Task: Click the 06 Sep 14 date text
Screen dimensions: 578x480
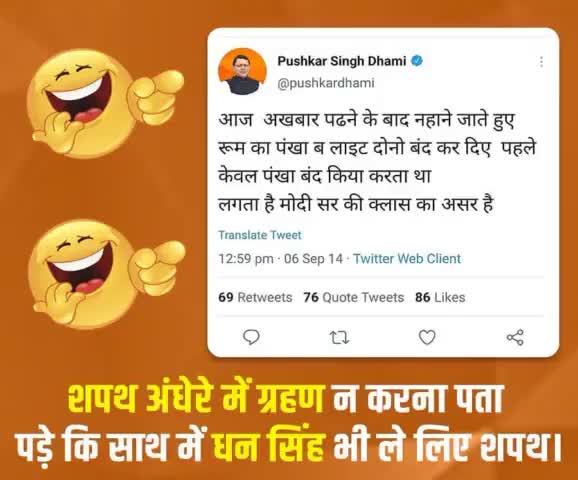Action: point(313,258)
